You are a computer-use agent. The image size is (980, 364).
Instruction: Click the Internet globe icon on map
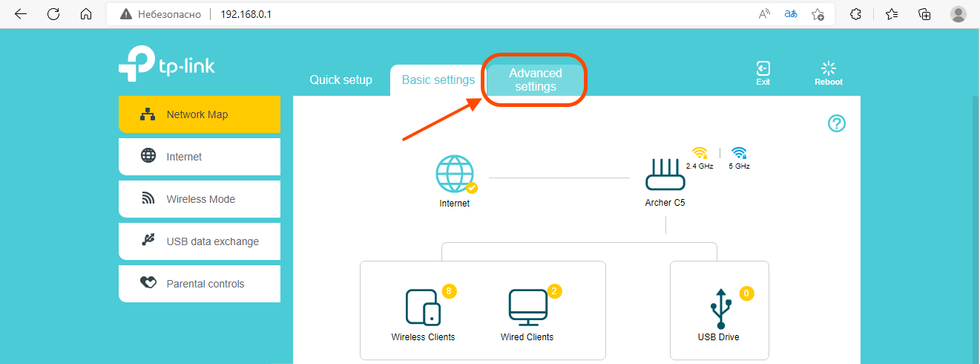[x=455, y=175]
